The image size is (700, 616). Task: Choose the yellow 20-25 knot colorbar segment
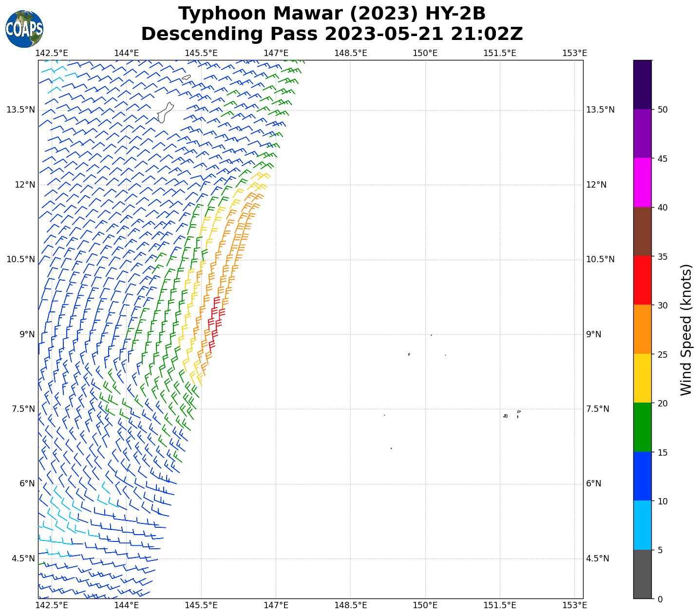[x=642, y=378]
